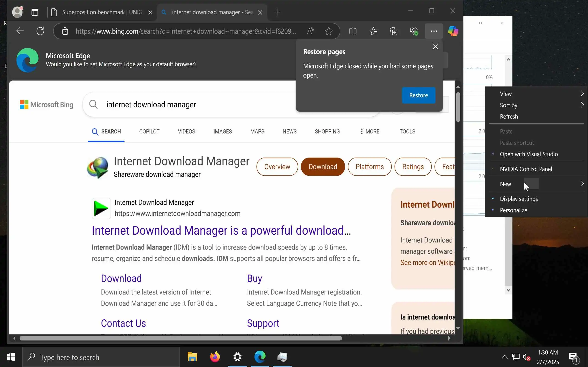The image size is (588, 367).
Task: Click the Restore button
Action: [418, 95]
